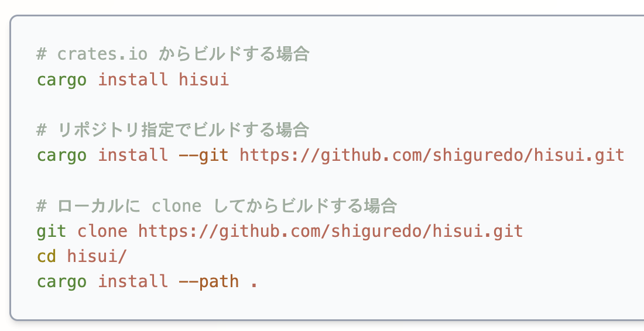Image resolution: width=644 pixels, height=331 pixels.
Task: Click 'cargo' in 'cargo install hisui' line
Action: [61, 80]
